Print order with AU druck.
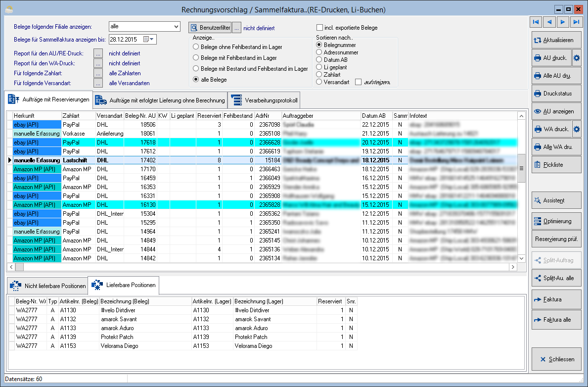 tap(551, 58)
